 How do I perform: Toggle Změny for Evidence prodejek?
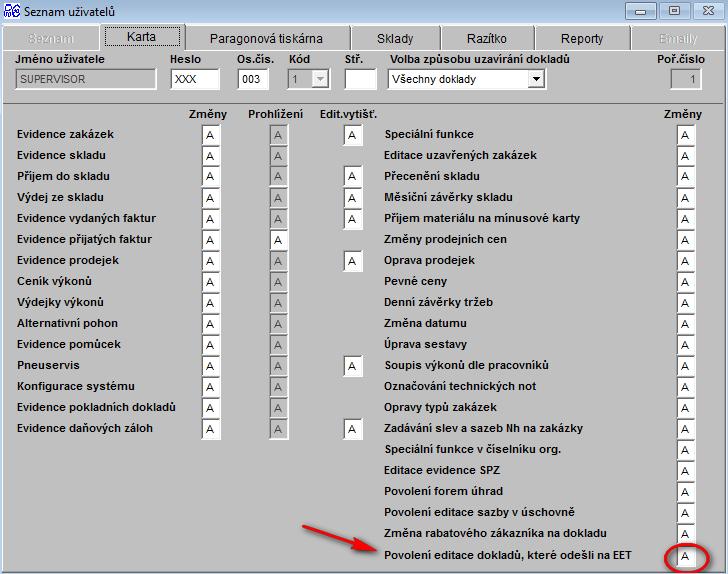tap(211, 261)
